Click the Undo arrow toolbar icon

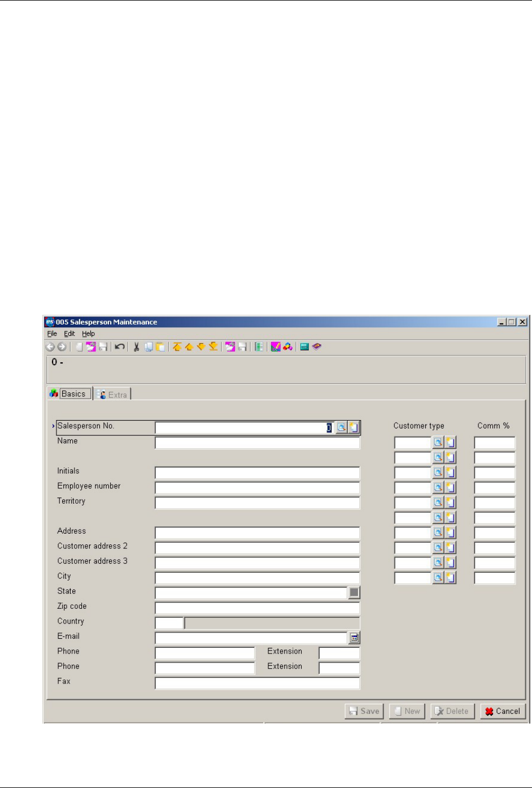tap(120, 347)
